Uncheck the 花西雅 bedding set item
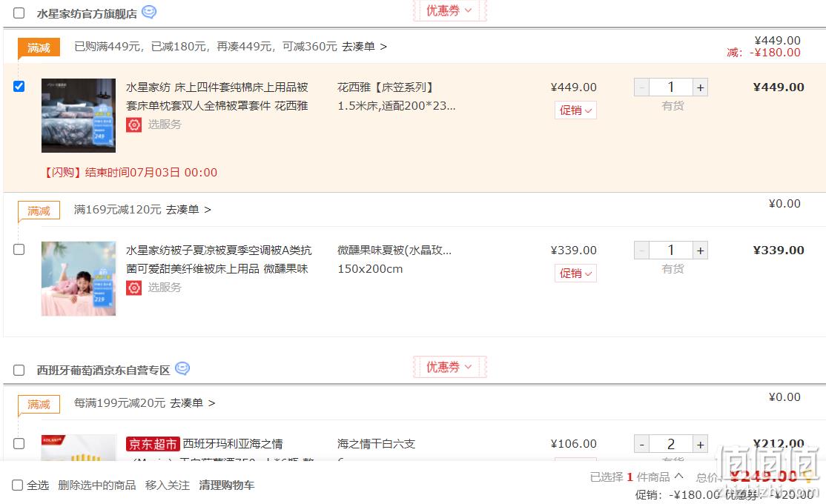The image size is (826, 504). coord(19,86)
